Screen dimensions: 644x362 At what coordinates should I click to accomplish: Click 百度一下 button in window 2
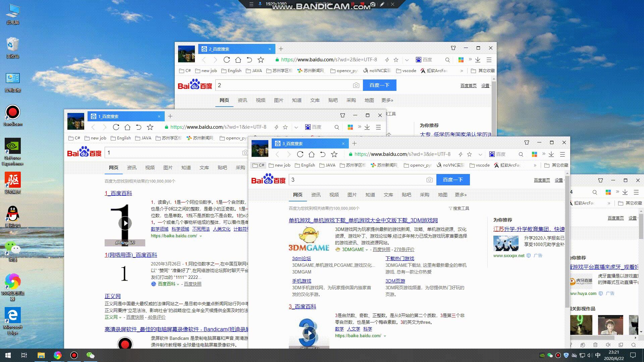(x=379, y=85)
